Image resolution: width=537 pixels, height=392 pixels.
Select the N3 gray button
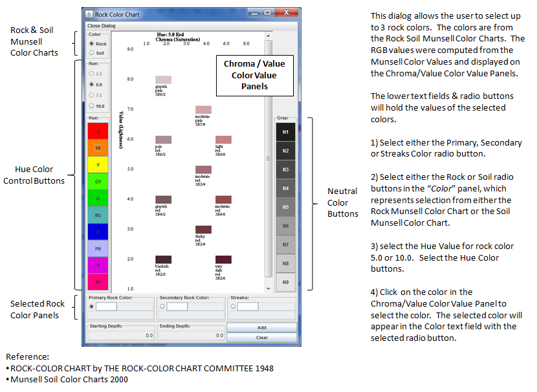point(285,169)
